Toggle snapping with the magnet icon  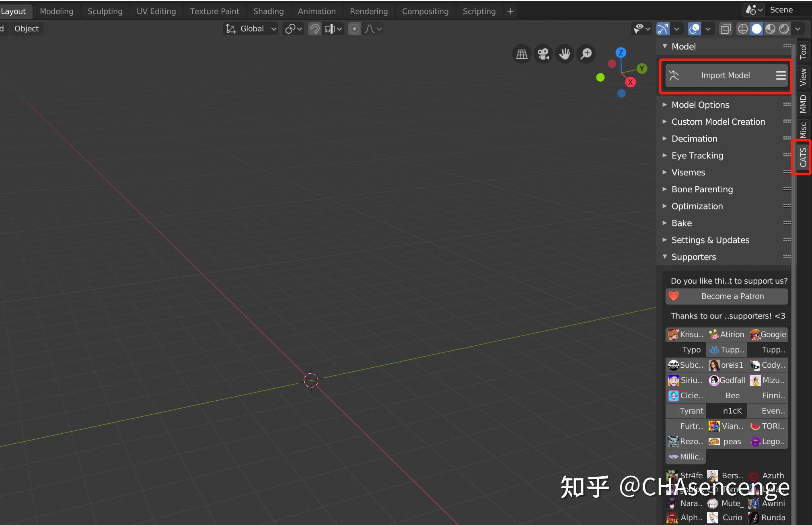tap(314, 29)
